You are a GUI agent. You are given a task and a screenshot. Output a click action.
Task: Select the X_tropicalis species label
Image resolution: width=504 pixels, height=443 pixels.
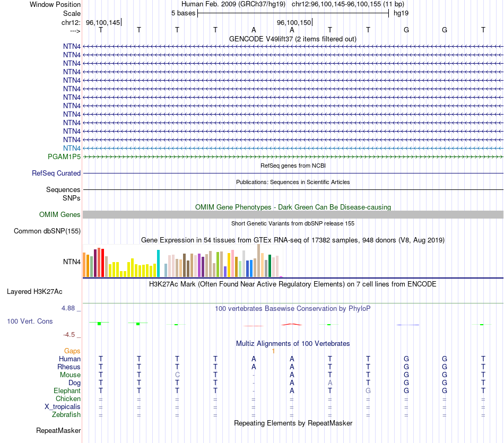click(63, 407)
